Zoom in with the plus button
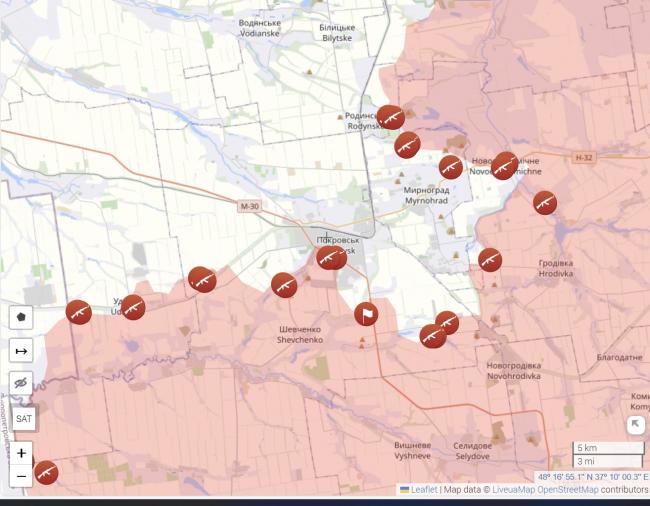The height and width of the screenshot is (506, 650). pyautogui.click(x=22, y=453)
